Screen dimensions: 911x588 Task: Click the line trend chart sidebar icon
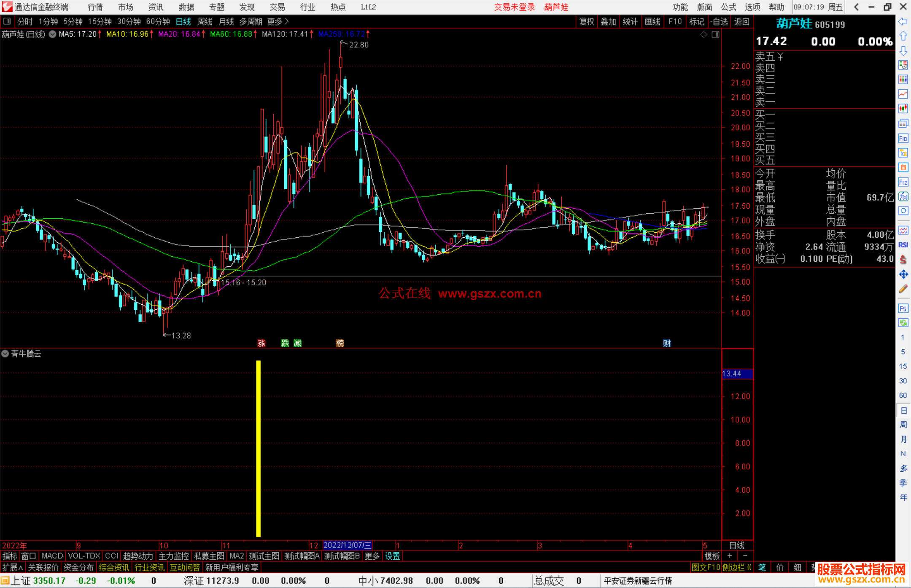pos(903,94)
